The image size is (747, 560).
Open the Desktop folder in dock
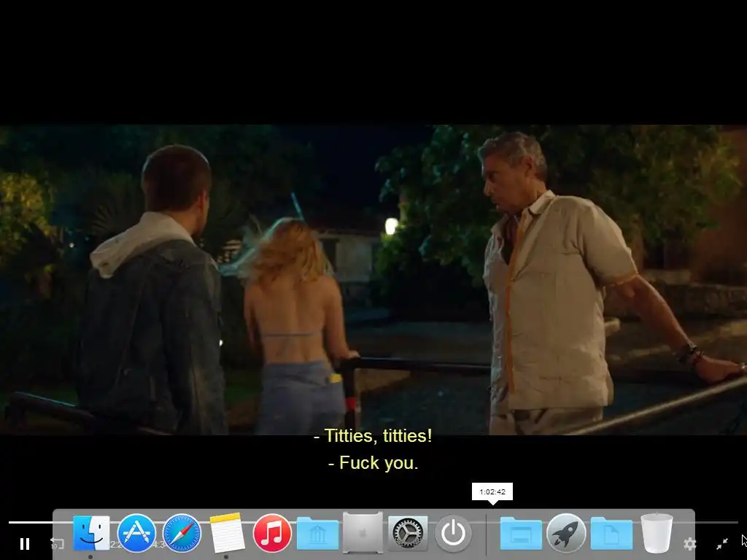(x=521, y=533)
